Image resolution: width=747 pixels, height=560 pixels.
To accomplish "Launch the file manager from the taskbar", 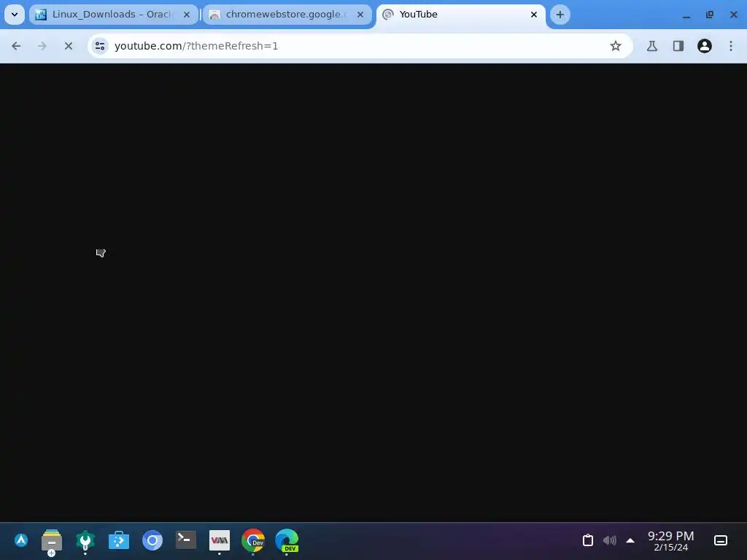I will [52, 540].
